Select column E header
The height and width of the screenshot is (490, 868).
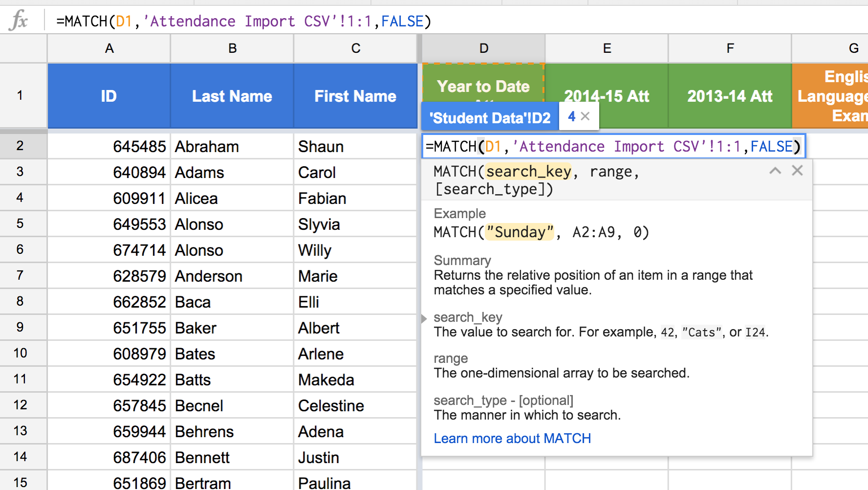click(607, 48)
